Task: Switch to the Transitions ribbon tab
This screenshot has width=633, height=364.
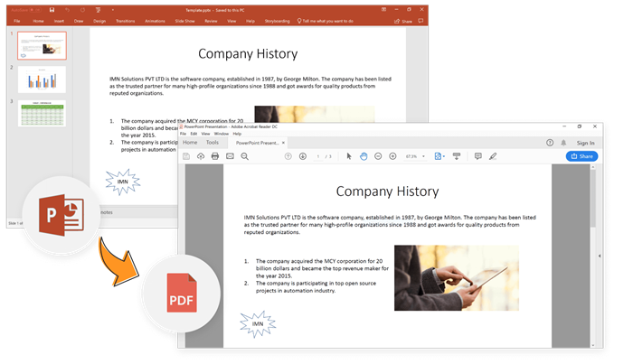Action: [124, 20]
